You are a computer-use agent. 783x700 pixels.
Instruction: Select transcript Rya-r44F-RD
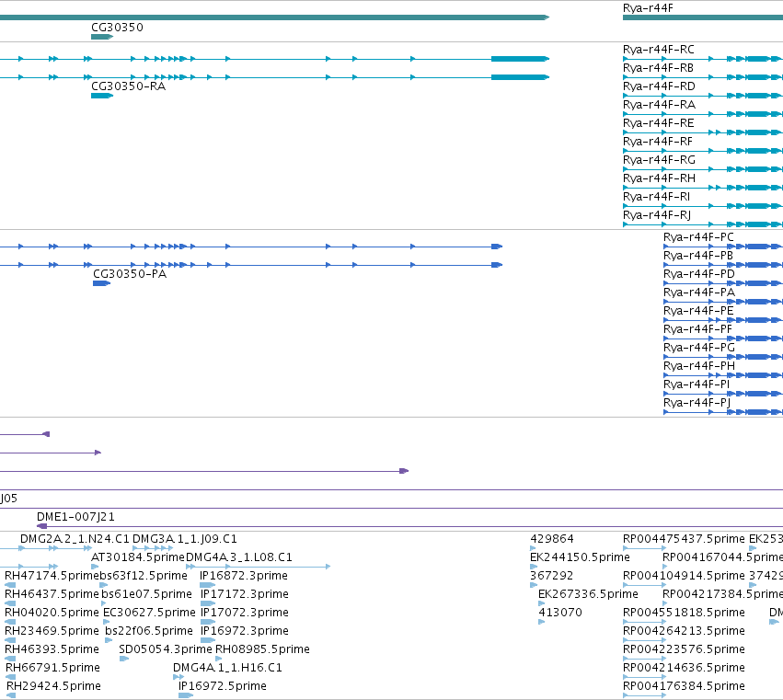[659, 86]
